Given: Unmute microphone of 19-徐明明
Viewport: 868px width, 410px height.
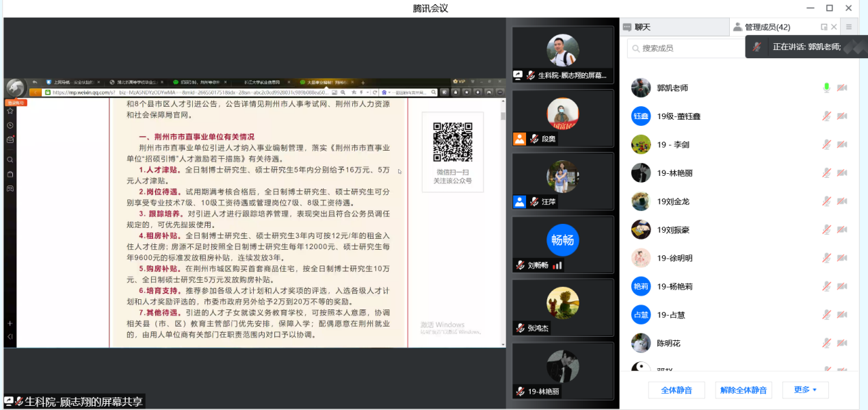Looking at the screenshot, I should coord(826,258).
